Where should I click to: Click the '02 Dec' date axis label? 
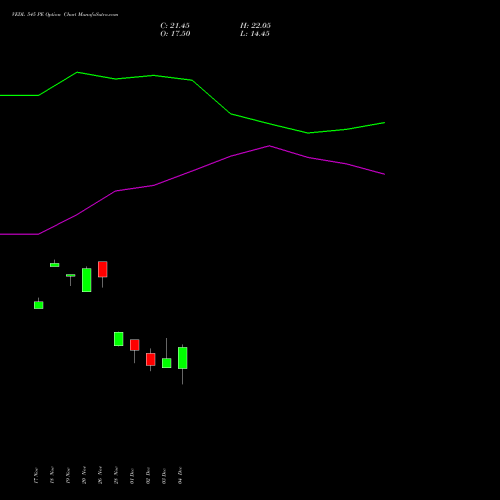[x=148, y=476]
